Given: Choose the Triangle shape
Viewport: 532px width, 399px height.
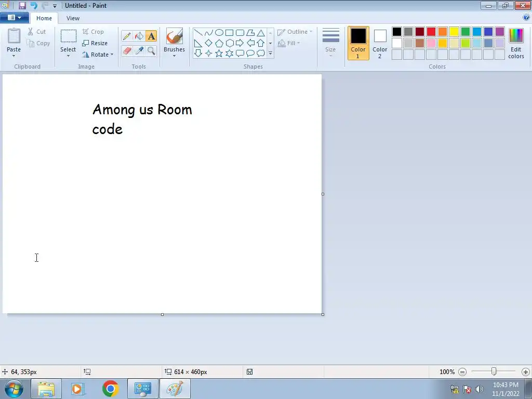Looking at the screenshot, I should point(261,33).
